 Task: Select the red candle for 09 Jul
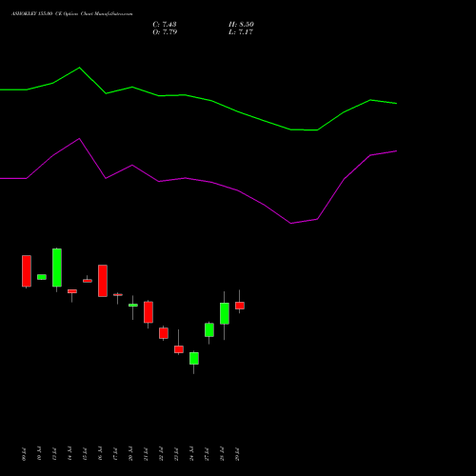(27, 271)
